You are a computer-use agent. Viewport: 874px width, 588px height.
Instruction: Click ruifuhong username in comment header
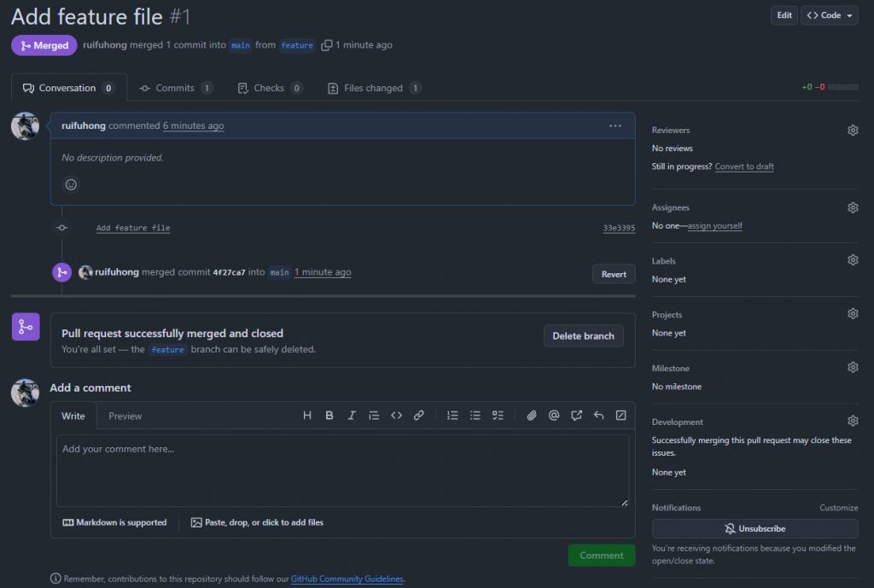pyautogui.click(x=83, y=126)
